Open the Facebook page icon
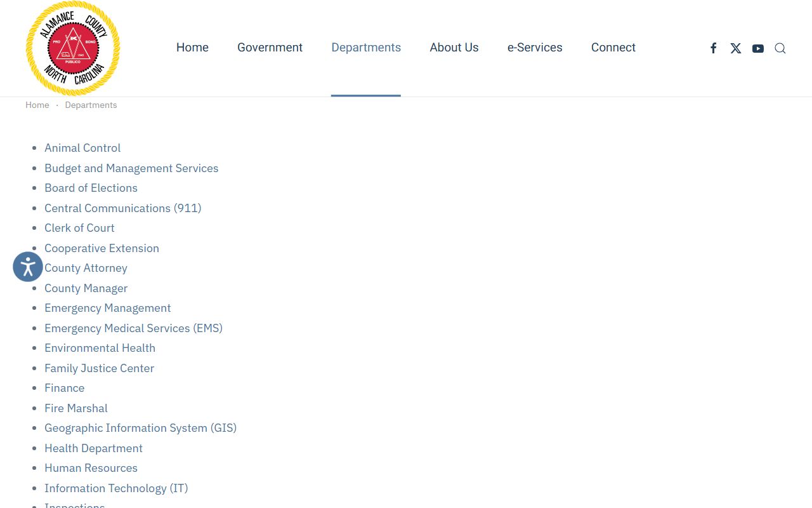The width and height of the screenshot is (812, 508). [x=714, y=48]
